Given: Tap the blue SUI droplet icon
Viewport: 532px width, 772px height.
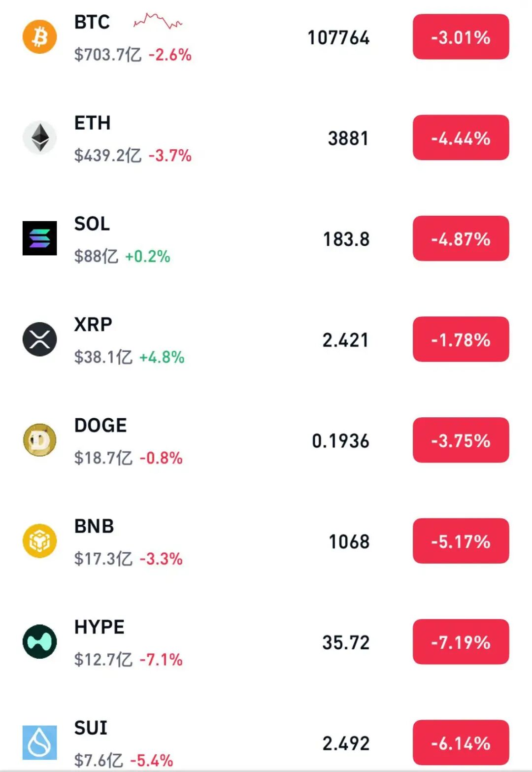Looking at the screenshot, I should 40,742.
